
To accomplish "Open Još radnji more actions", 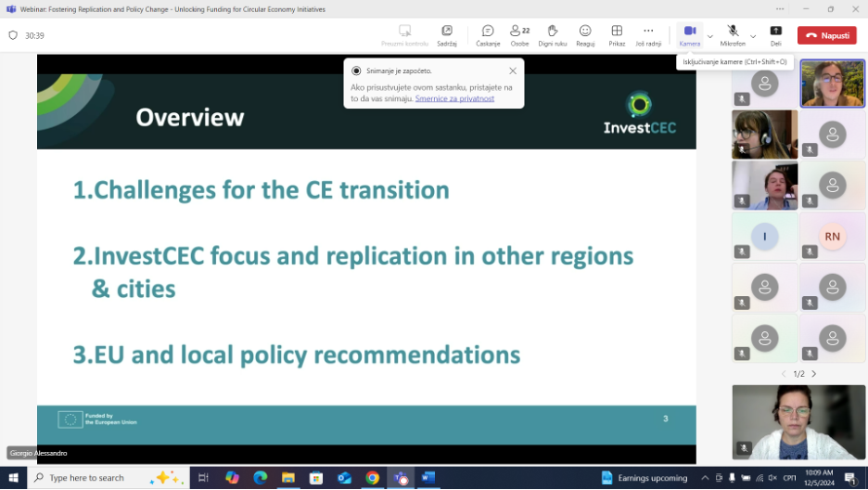I will (648, 35).
